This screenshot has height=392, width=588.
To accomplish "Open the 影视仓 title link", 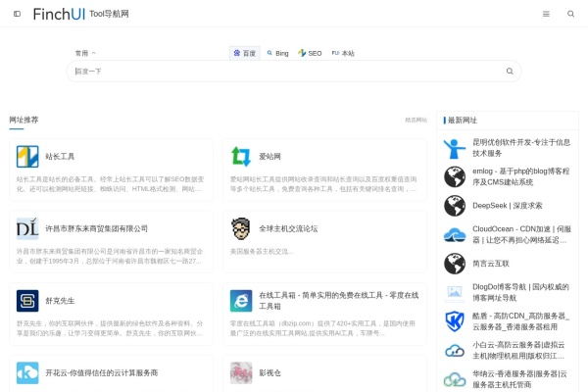I will tap(270, 372).
